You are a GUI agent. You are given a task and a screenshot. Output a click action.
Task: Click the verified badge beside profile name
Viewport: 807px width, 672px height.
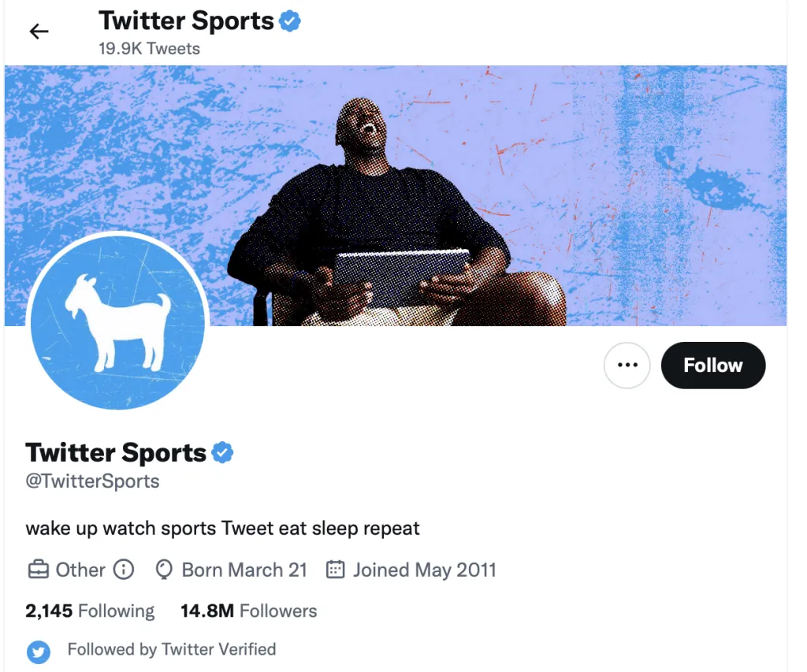pyautogui.click(x=222, y=452)
